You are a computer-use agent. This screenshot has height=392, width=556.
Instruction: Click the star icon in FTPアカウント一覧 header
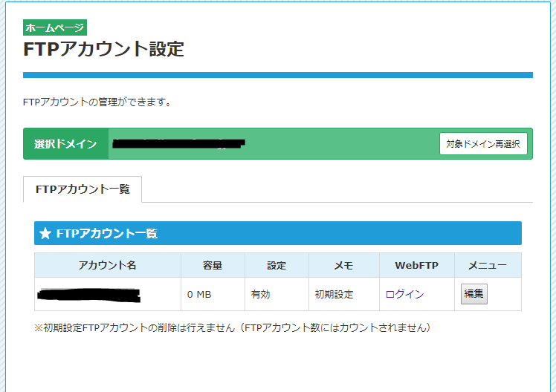coord(45,233)
